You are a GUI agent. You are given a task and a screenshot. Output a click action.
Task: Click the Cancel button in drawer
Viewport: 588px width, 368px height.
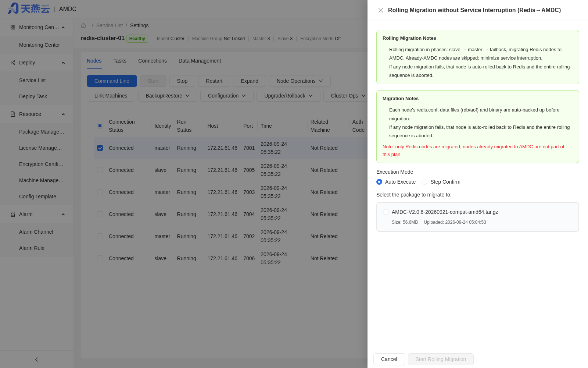click(389, 359)
